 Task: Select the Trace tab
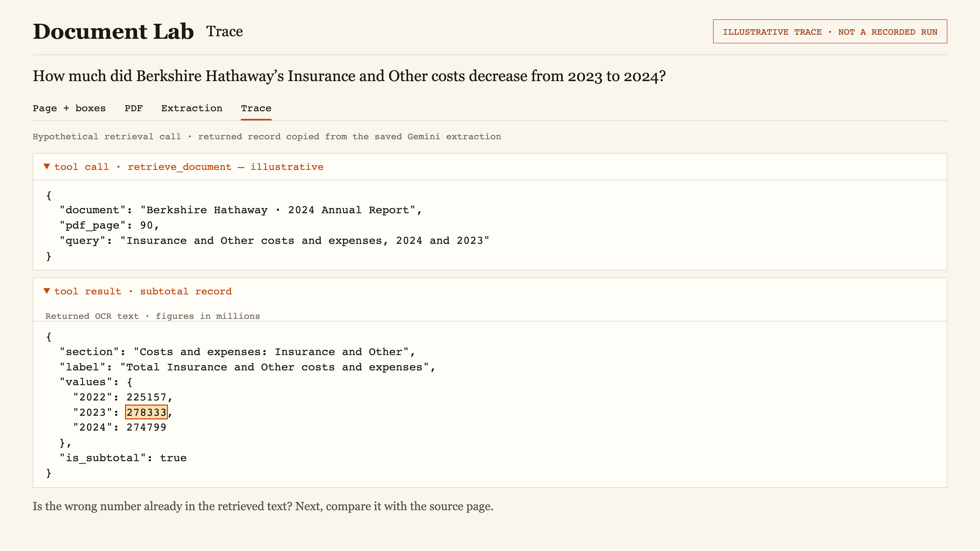(256, 108)
